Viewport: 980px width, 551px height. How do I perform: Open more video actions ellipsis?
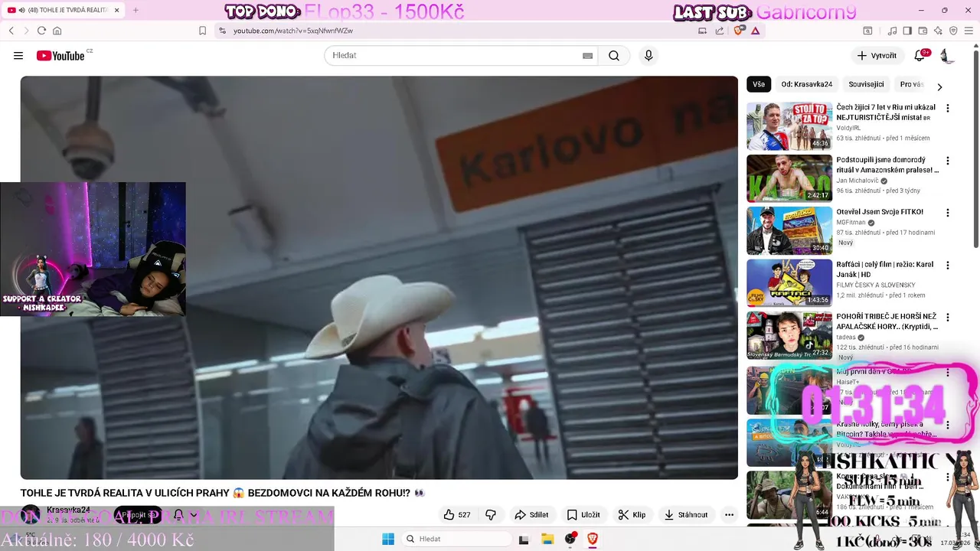[x=729, y=515]
